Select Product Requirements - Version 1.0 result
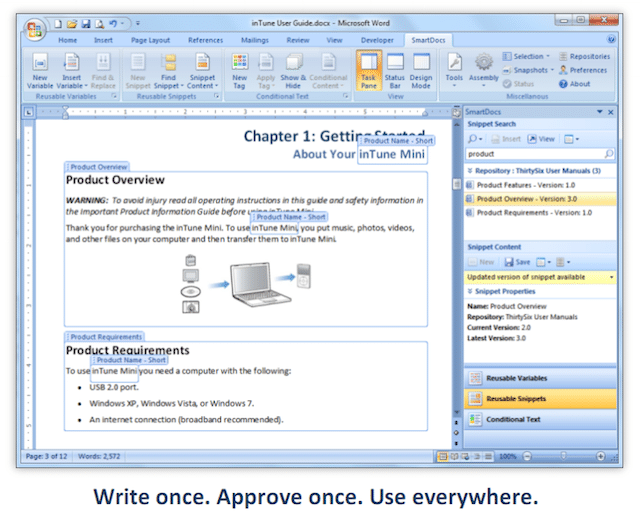Image resolution: width=640 pixels, height=521 pixels. pos(540,213)
